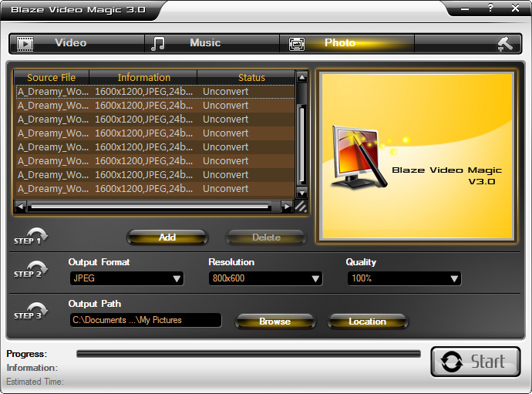Click the Delete button
The image size is (532, 394).
pos(266,237)
